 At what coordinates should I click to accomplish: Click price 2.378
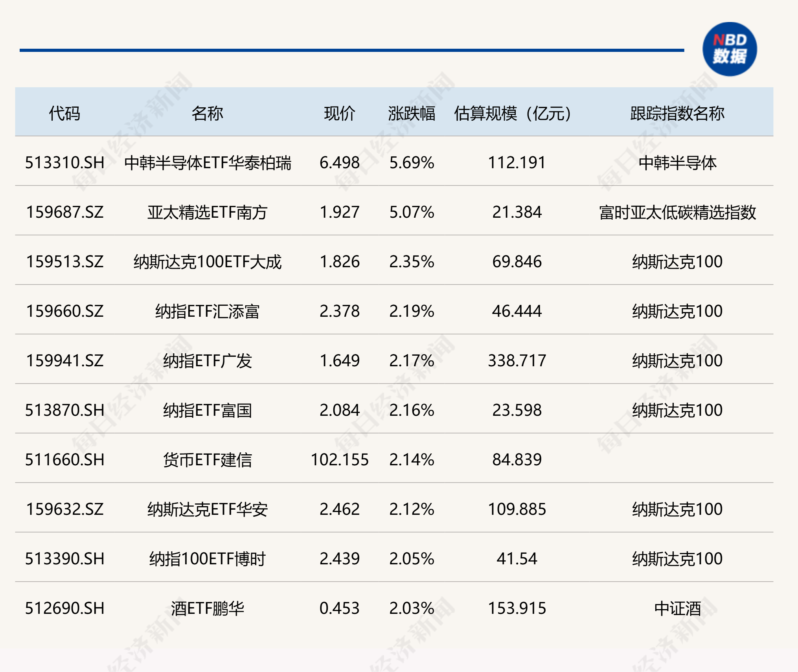pyautogui.click(x=340, y=311)
